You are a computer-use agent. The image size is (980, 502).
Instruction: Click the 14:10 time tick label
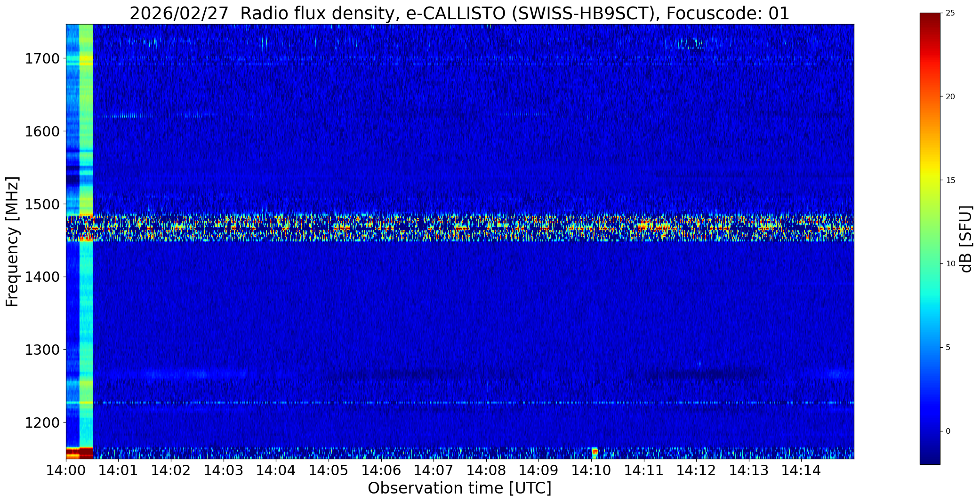coord(592,470)
